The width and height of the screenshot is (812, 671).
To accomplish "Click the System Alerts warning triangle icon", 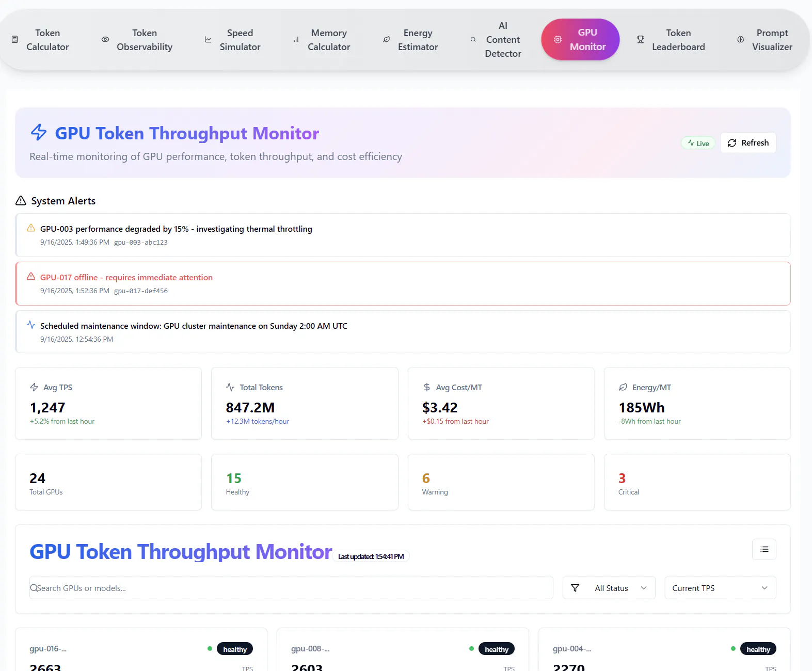I will pos(21,200).
